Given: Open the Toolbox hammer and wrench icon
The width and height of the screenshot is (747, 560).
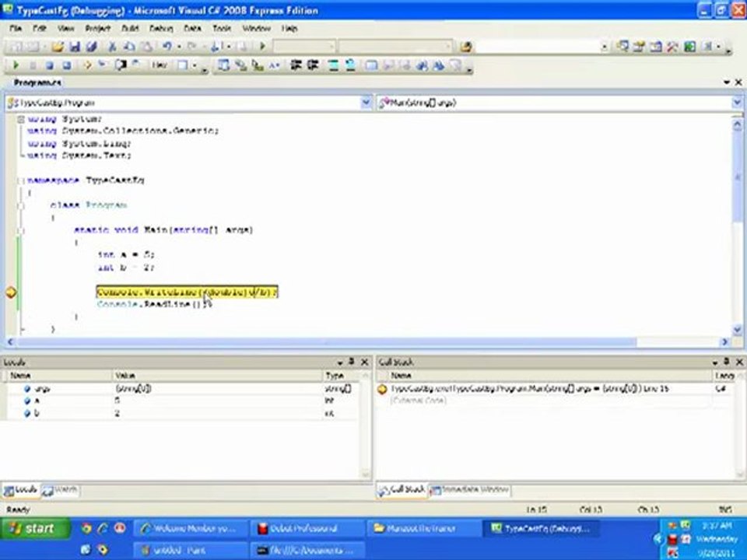Looking at the screenshot, I should 672,47.
